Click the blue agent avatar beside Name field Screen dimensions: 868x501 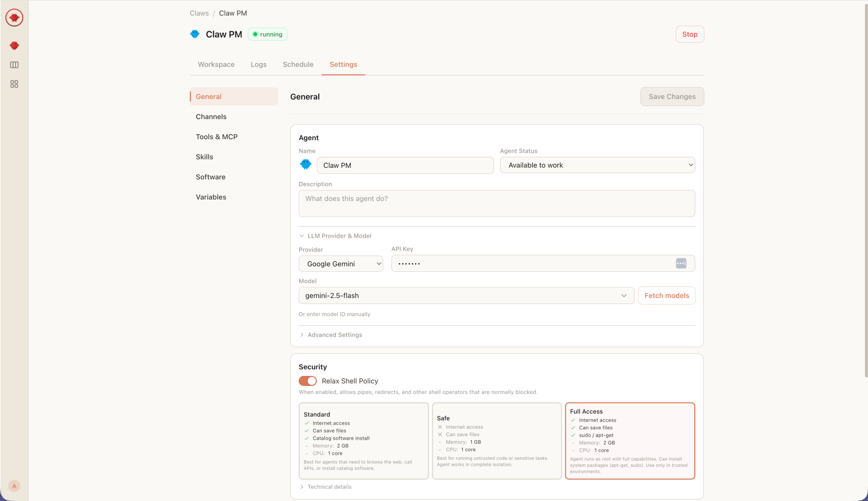coord(306,164)
